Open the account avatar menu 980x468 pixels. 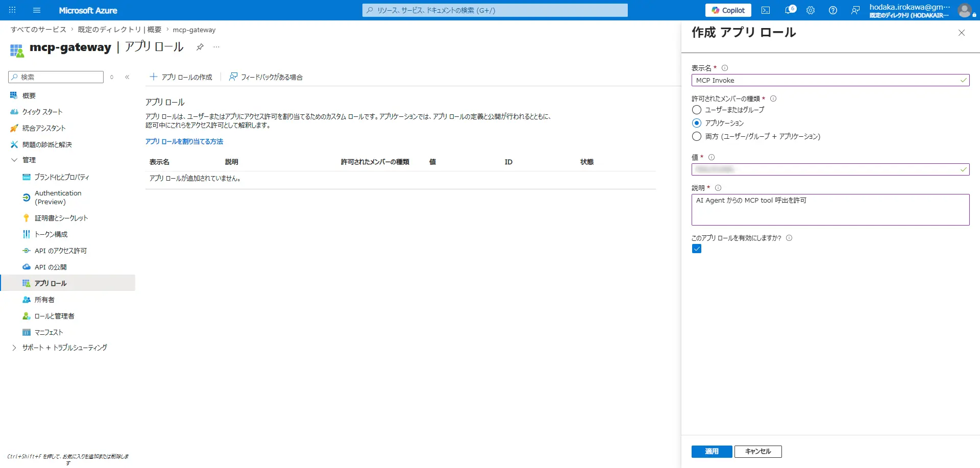(x=965, y=10)
